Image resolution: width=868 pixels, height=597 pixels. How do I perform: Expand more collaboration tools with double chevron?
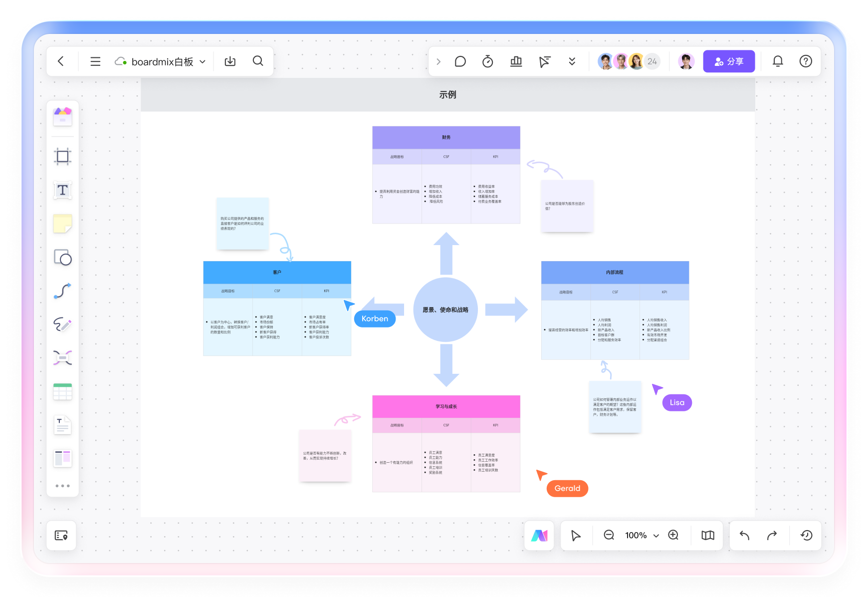click(572, 61)
